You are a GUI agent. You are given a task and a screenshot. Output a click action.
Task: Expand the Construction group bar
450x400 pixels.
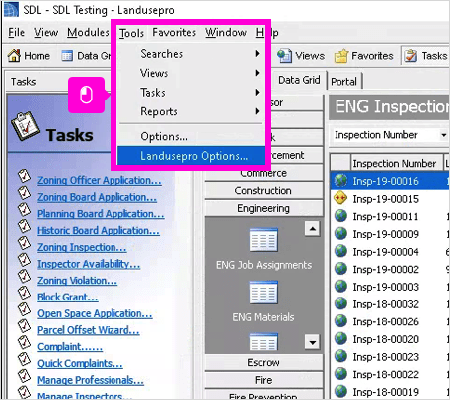(x=263, y=191)
